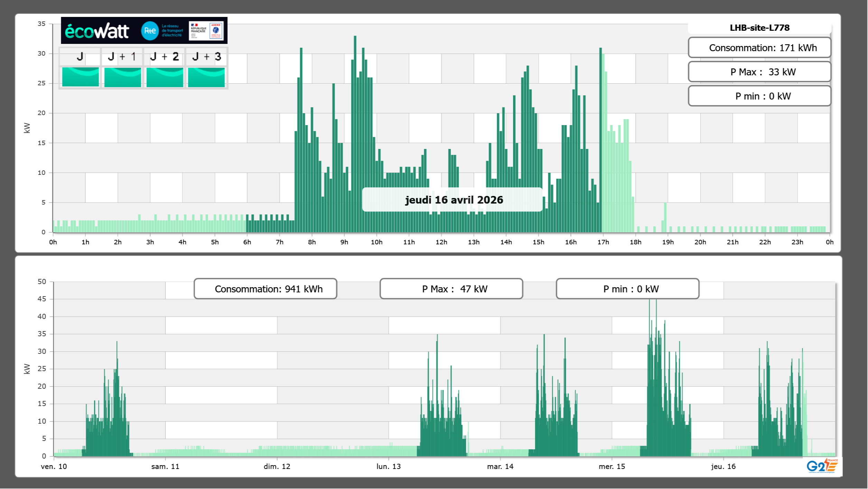Click the Consommation: 941 kWh weekly box

pos(265,289)
